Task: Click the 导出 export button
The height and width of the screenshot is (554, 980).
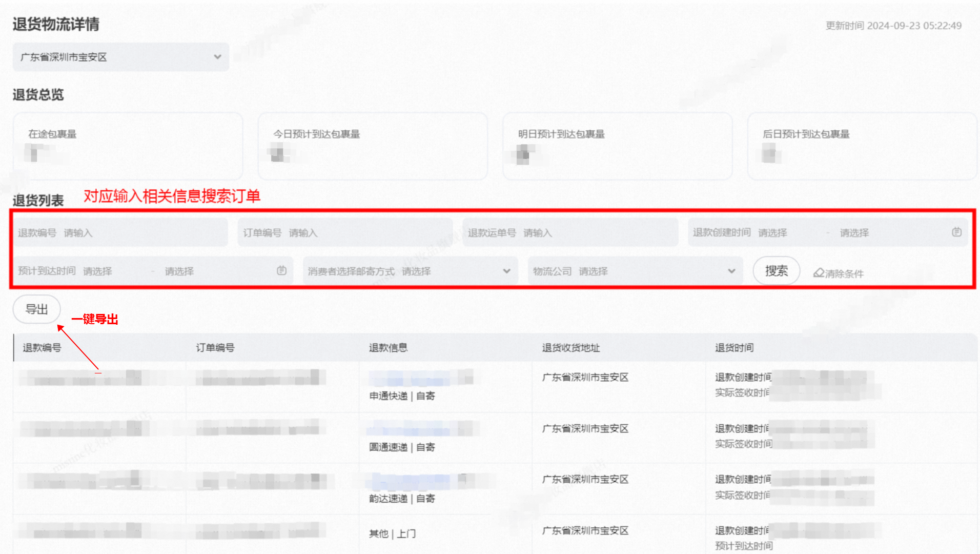Action: tap(36, 309)
